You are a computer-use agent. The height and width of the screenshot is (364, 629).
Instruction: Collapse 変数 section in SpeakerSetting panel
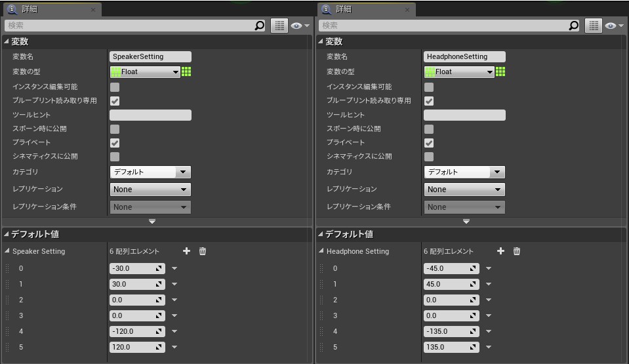pos(6,41)
